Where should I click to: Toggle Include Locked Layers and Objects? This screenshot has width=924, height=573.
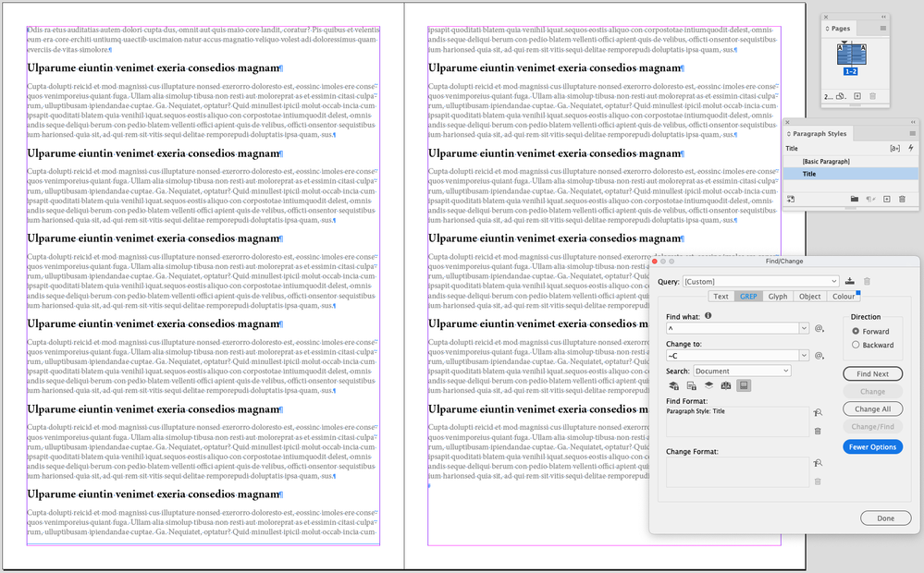[x=673, y=385]
